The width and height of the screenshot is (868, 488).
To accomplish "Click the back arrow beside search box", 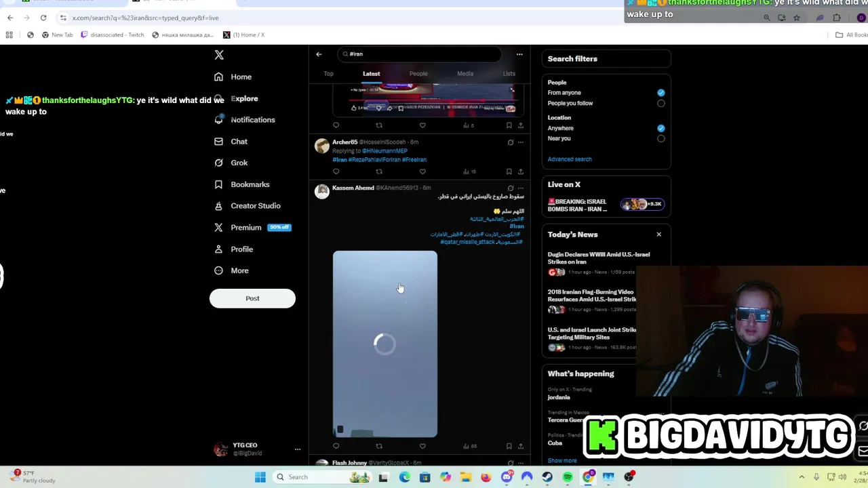I will pos(319,54).
